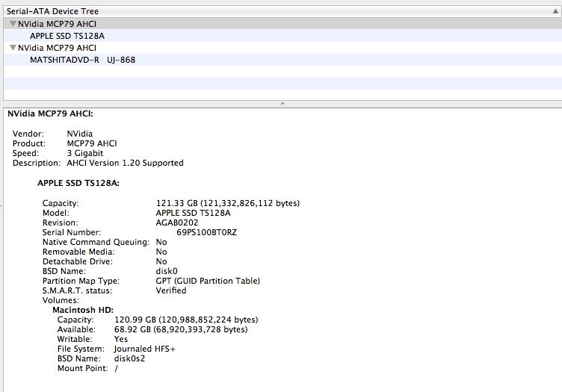Click the NVidia MCP79 AHCI: detail heading
This screenshot has width=562, height=392.
(x=50, y=113)
